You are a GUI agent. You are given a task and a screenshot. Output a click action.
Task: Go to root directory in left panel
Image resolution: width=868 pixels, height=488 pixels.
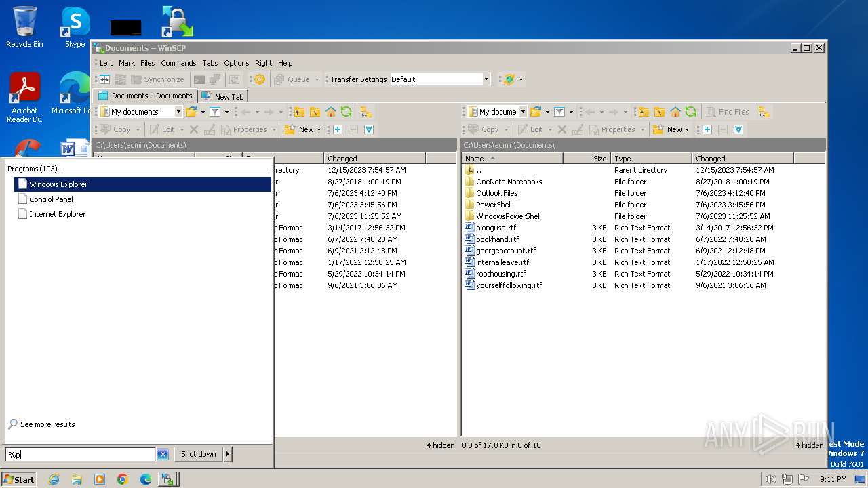315,112
